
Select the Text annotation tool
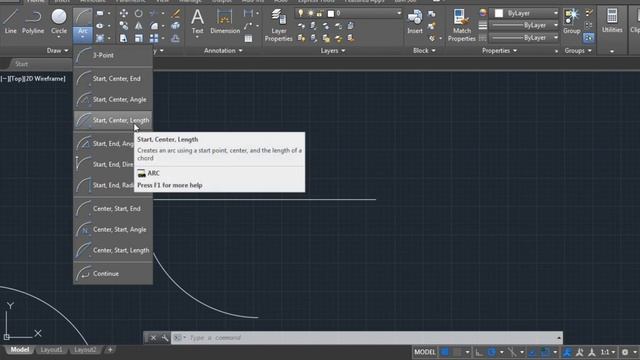(197, 21)
